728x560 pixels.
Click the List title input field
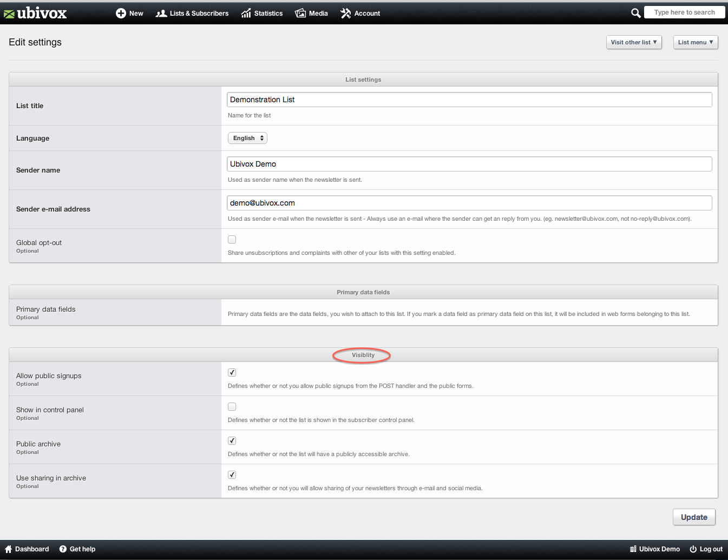(x=469, y=100)
